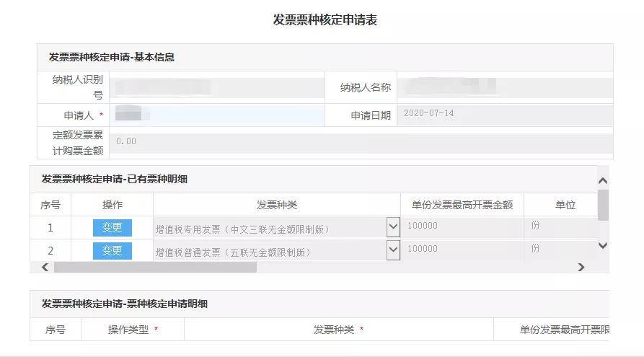The width and height of the screenshot is (644, 357).
Task: Click the 纳税人识别号 field
Action: [x=217, y=87]
